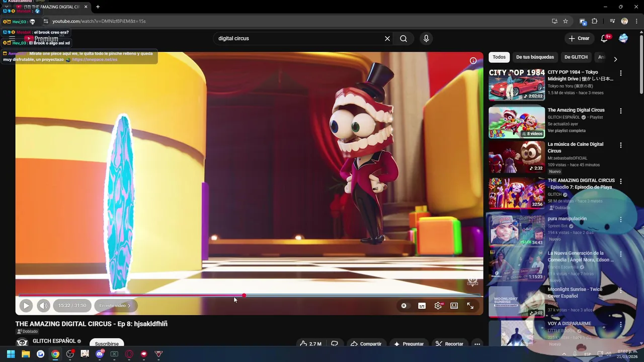Open the player settings gear
This screenshot has width=644, height=362.
point(438,306)
